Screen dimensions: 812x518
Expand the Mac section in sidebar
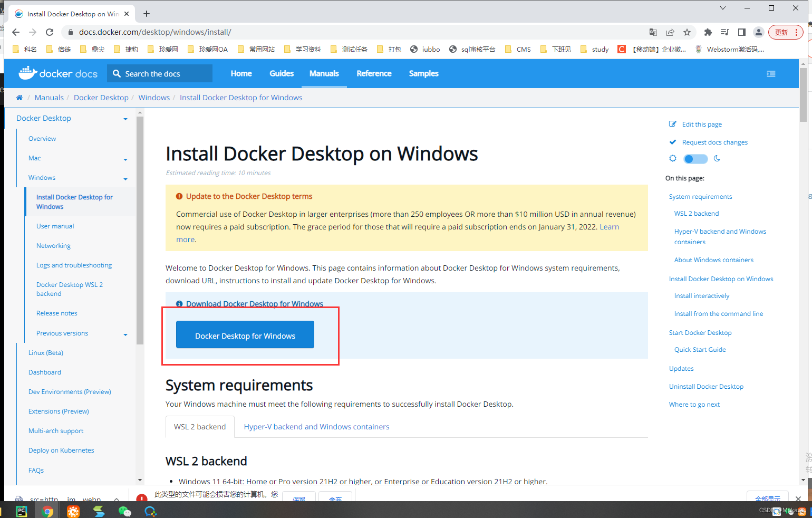coord(125,159)
